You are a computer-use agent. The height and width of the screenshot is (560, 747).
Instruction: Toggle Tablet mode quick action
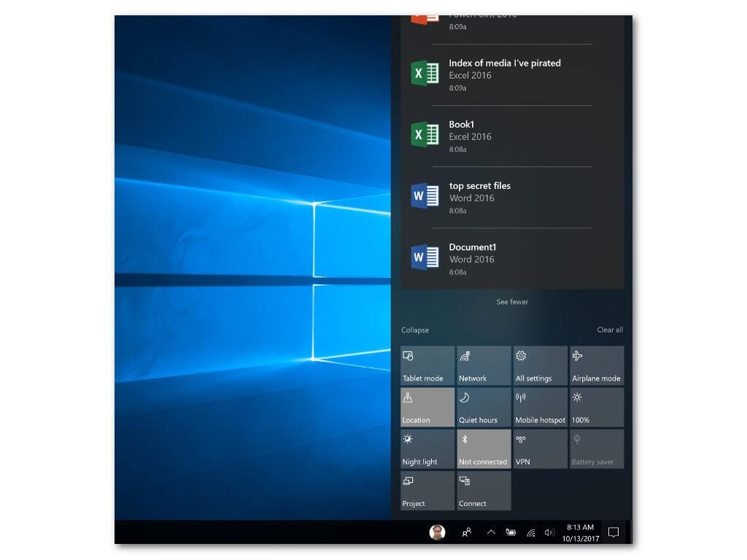tap(427, 366)
